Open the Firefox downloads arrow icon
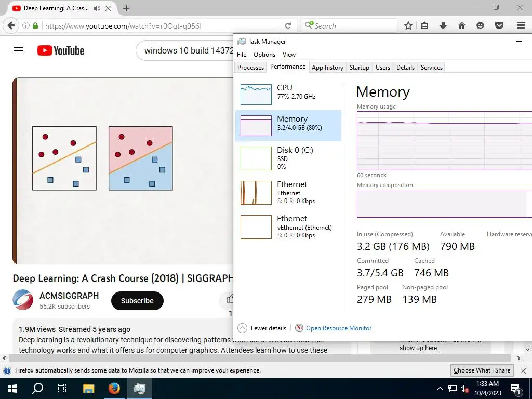532x399 pixels. click(x=443, y=25)
